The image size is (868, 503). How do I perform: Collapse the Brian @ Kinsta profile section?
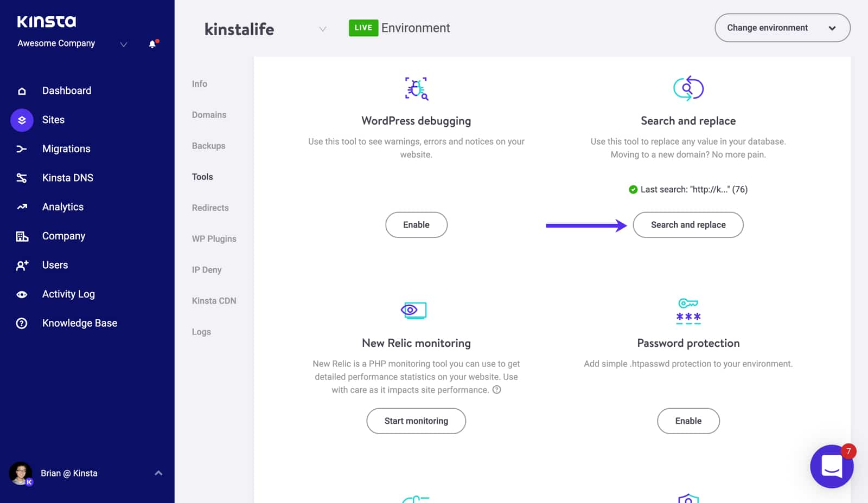(x=158, y=473)
